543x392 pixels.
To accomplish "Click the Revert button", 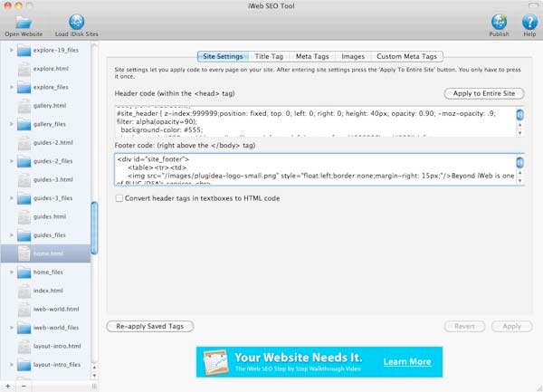I will tap(464, 326).
